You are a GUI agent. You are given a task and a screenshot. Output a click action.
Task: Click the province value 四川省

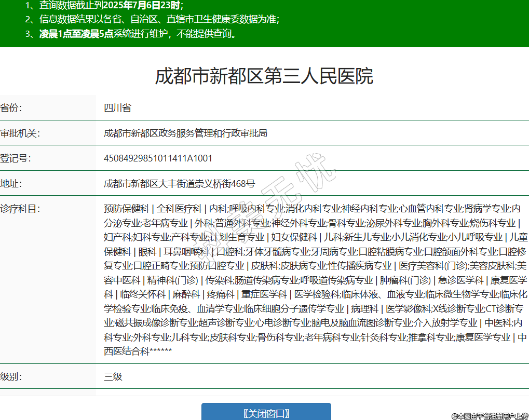click(x=117, y=108)
